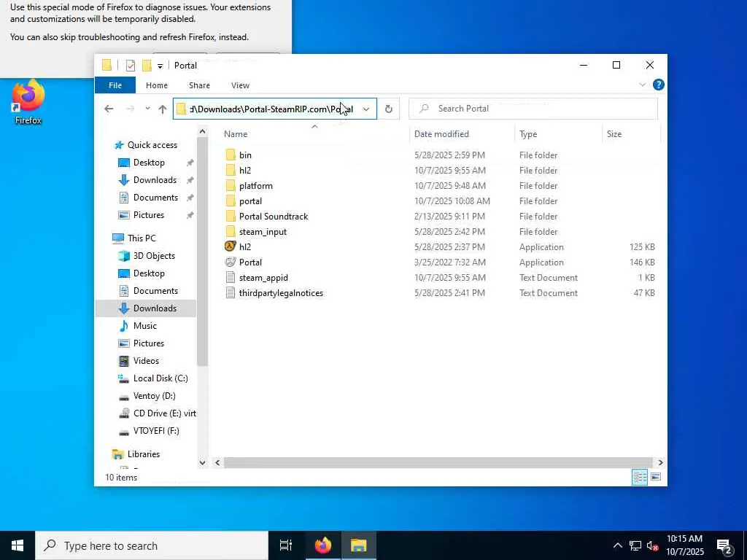Open the View ribbon tab
The width and height of the screenshot is (747, 560).
[240, 85]
